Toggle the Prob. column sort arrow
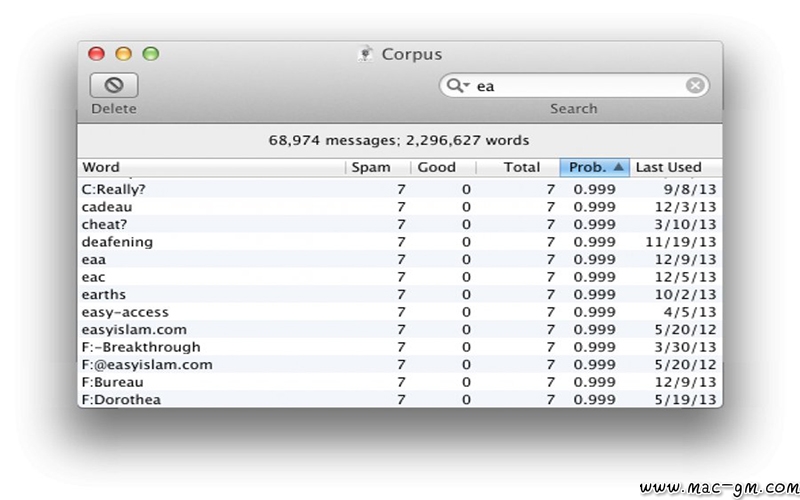This screenshot has height=500, width=800. coord(618,167)
